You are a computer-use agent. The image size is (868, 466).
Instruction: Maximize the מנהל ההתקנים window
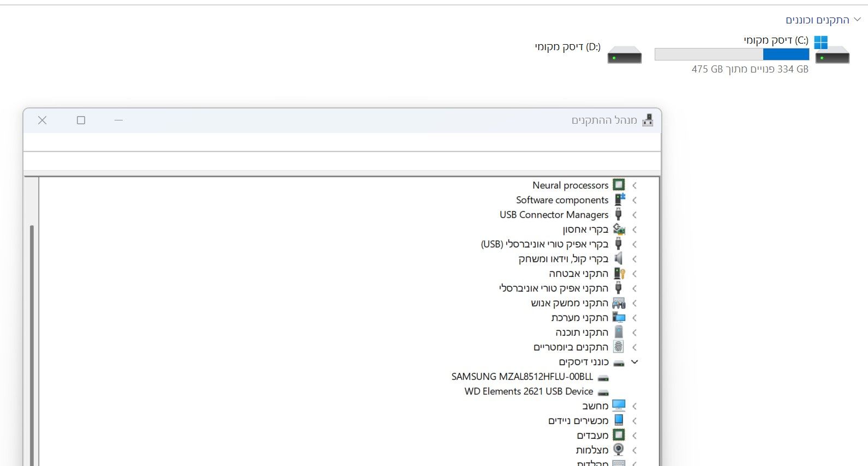(x=81, y=120)
